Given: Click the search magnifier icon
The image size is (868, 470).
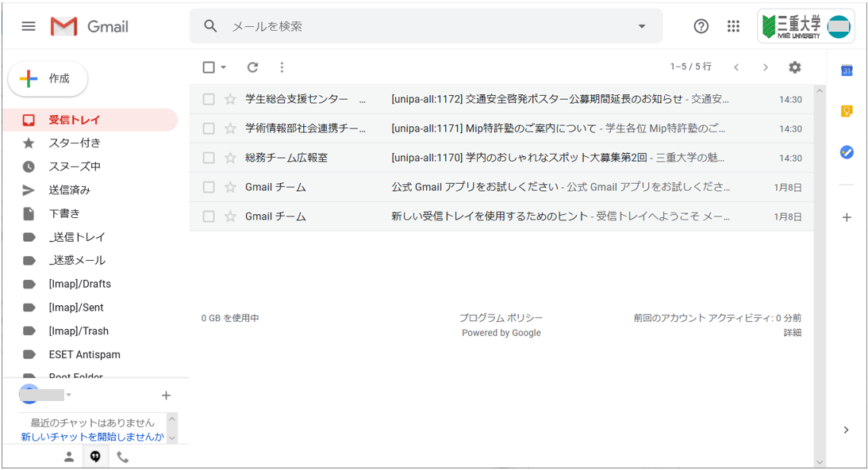Looking at the screenshot, I should [x=210, y=26].
